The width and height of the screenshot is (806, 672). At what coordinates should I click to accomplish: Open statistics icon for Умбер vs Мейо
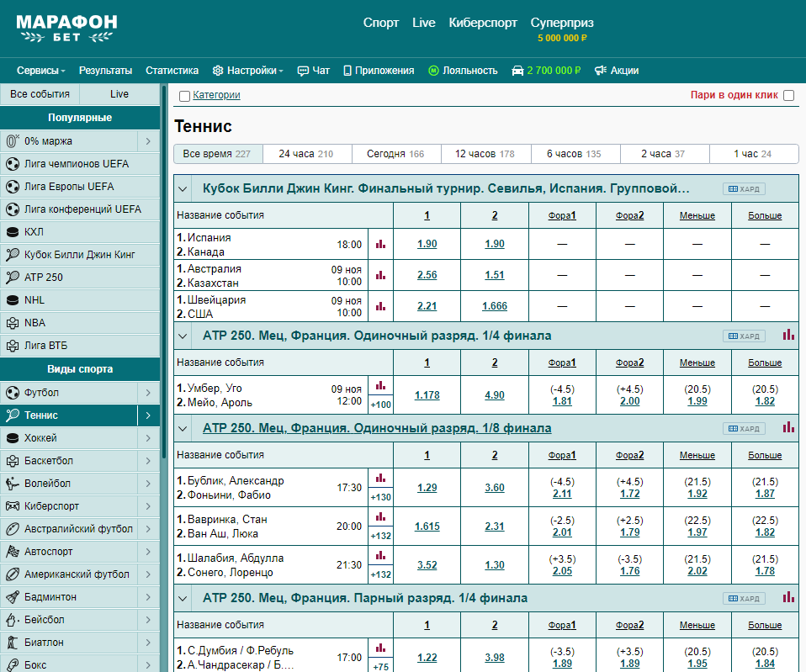(380, 386)
